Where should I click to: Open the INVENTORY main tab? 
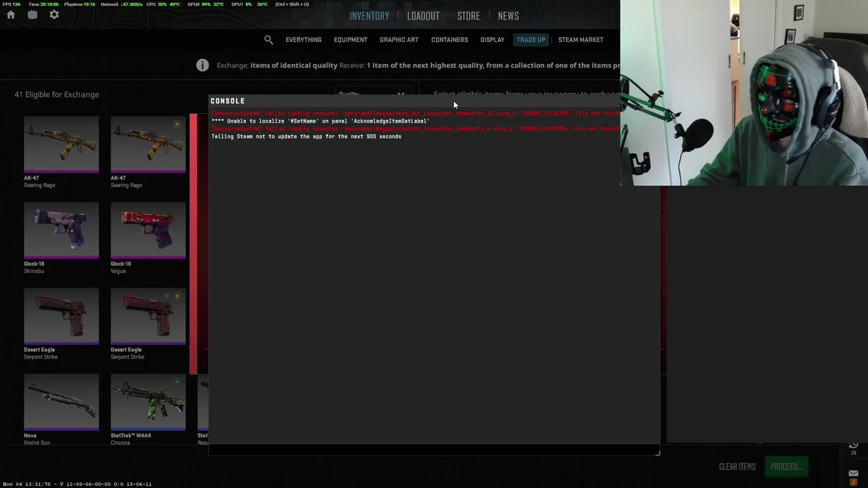(370, 16)
